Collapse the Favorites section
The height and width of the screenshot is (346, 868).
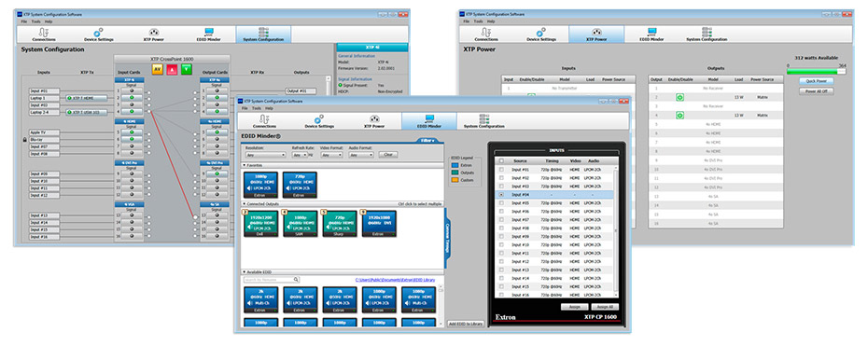[245, 165]
